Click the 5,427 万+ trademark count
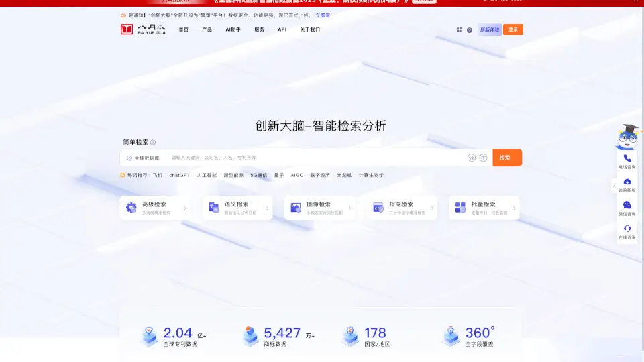 pos(289,333)
